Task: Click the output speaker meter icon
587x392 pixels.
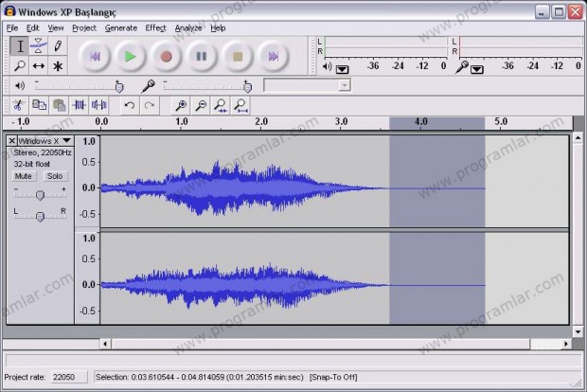Action: point(327,66)
